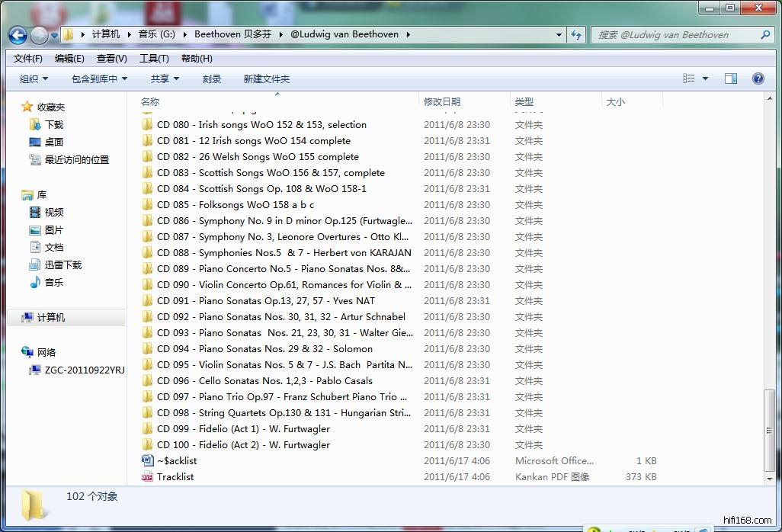Click the Back navigation arrow button
The height and width of the screenshot is (532, 782).
click(x=18, y=35)
